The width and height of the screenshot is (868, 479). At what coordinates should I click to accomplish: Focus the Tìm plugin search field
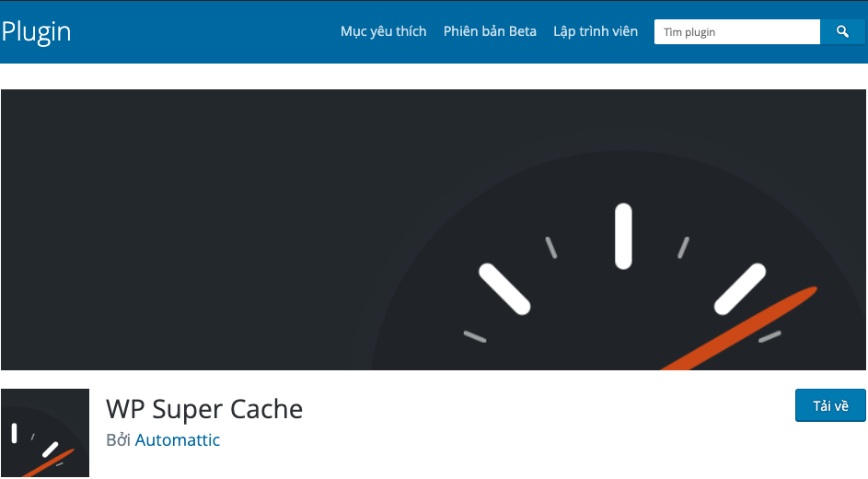coord(737,32)
